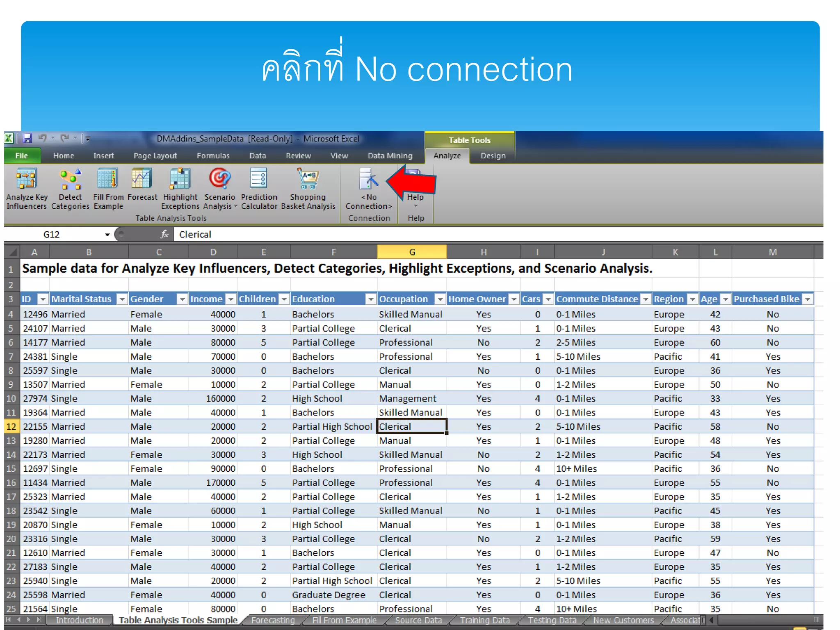
Task: Start Shopping Basket Analysis
Action: (x=308, y=179)
